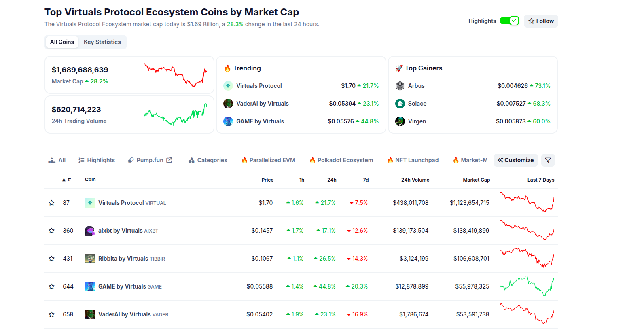This screenshot has width=644, height=331.
Task: Click the $620,714,223 trading volume value
Action: coord(76,110)
